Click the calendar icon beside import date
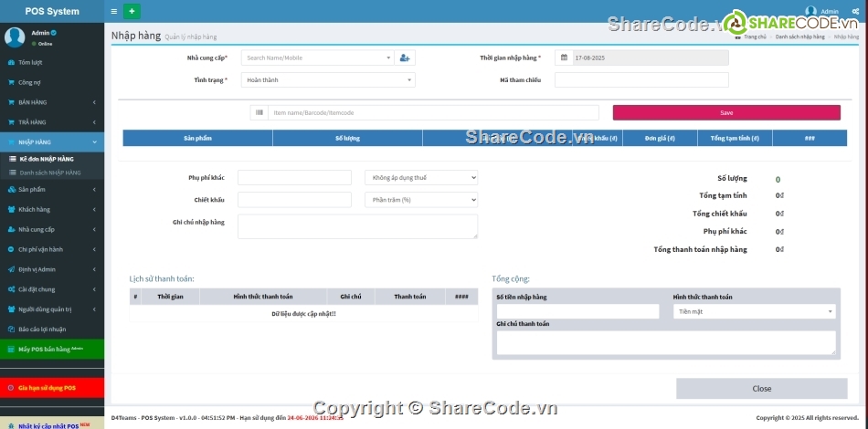868x429 pixels. (563, 58)
